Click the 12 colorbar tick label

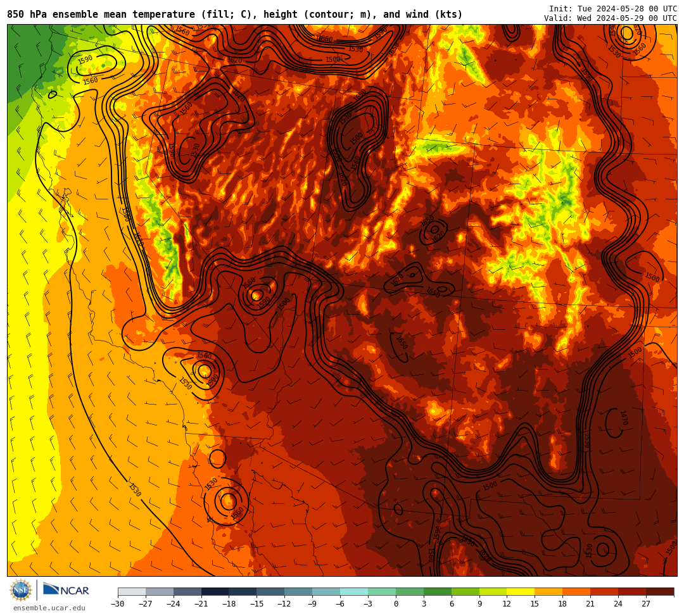point(507,604)
